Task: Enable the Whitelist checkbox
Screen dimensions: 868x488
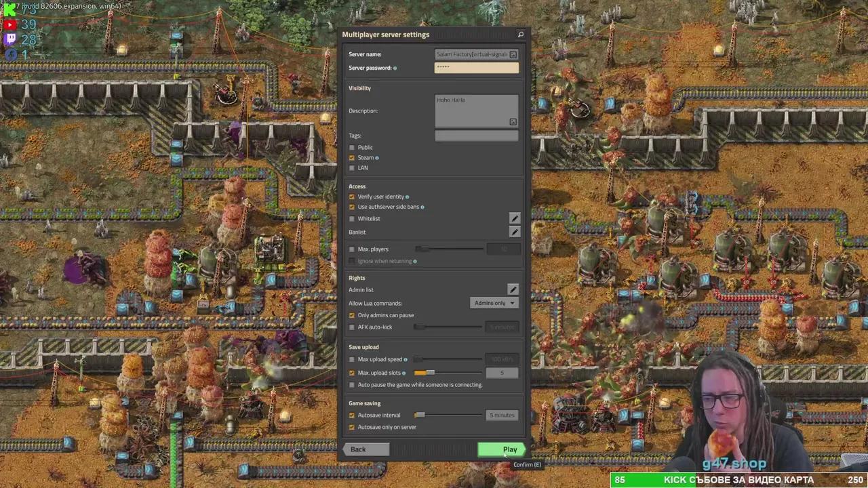Action: [352, 218]
